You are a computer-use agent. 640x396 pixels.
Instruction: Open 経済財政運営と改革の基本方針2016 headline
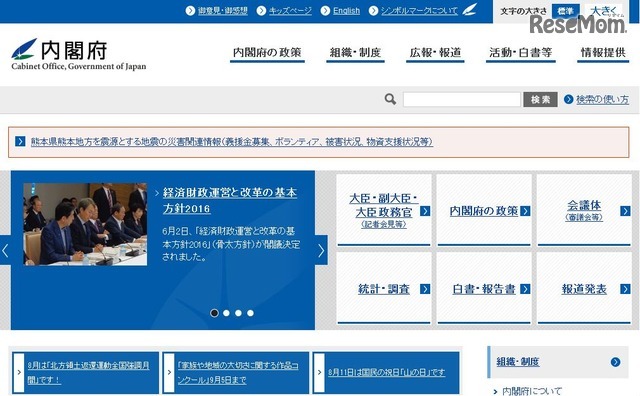[229, 200]
